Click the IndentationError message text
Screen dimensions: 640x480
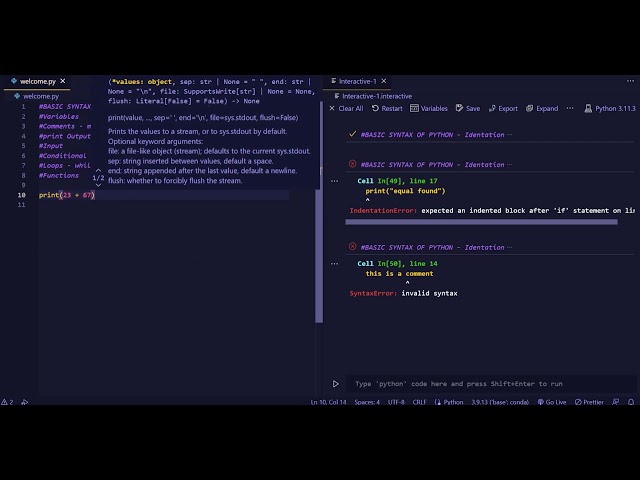[x=492, y=211]
